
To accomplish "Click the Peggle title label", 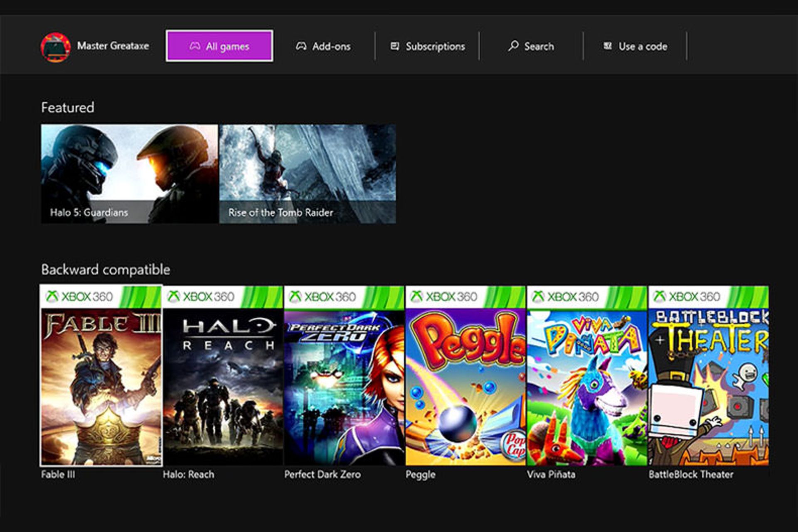I will coord(421,475).
